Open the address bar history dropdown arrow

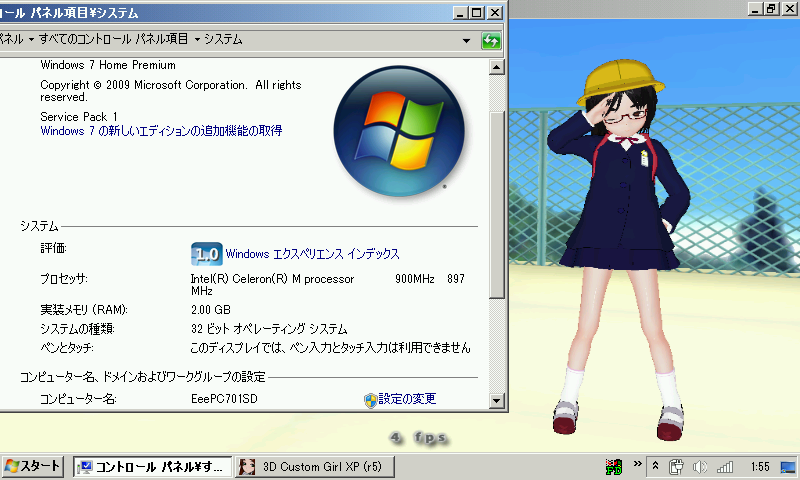[467, 40]
